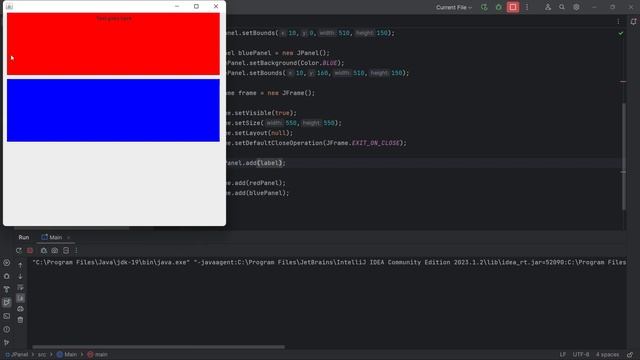The width and height of the screenshot is (640, 360).
Task: Click the editor vertical scrollbar
Action: point(623,157)
